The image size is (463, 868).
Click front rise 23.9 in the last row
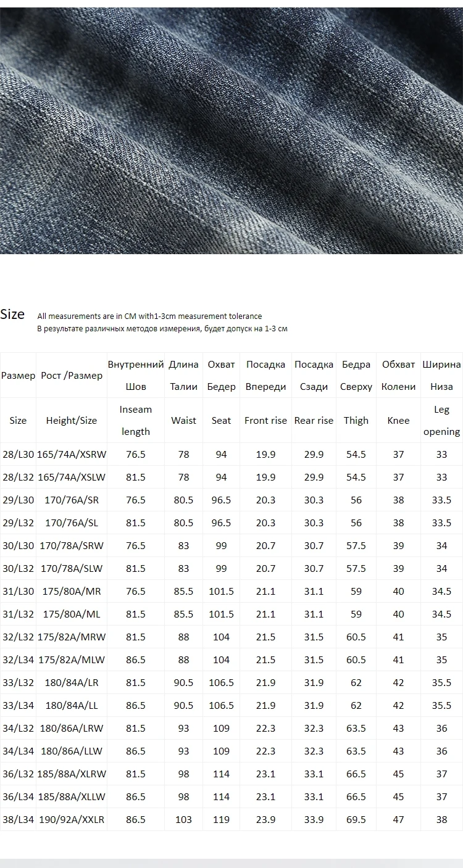[266, 819]
